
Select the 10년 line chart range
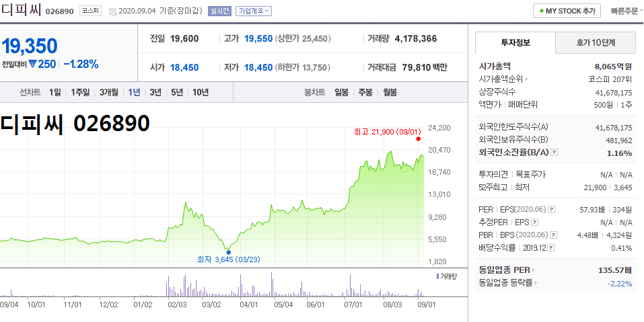coord(201,92)
